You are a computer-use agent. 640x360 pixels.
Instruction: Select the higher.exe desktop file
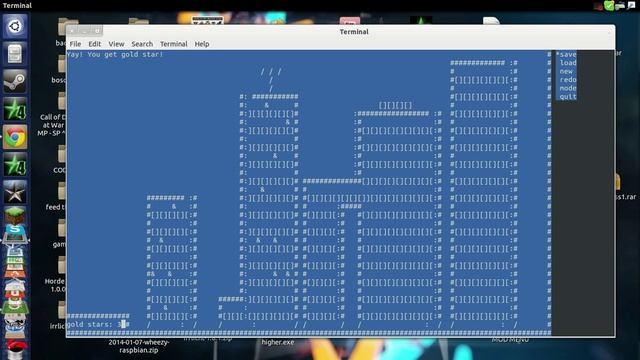pyautogui.click(x=278, y=342)
